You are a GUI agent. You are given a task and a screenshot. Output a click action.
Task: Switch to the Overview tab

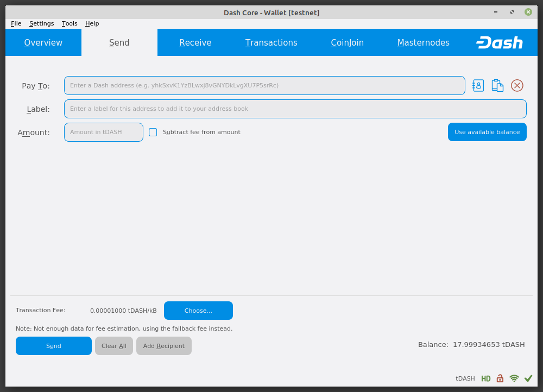[43, 42]
